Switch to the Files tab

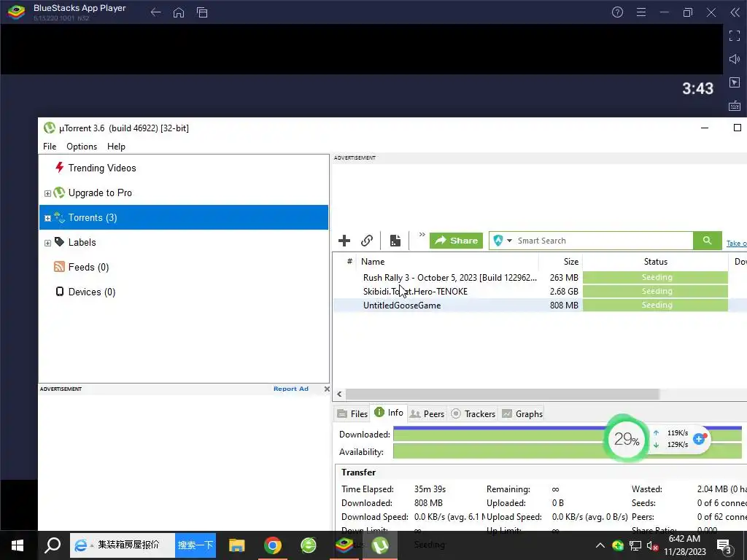352,414
